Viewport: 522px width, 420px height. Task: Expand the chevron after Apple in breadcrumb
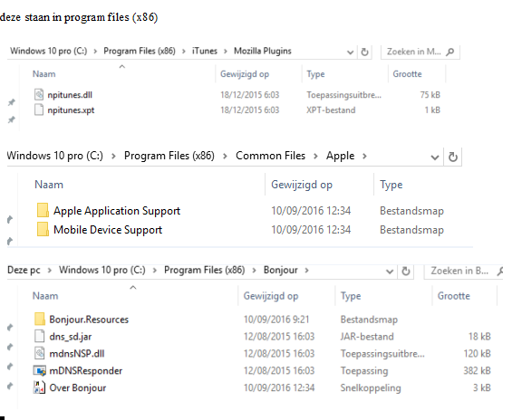[x=365, y=156]
